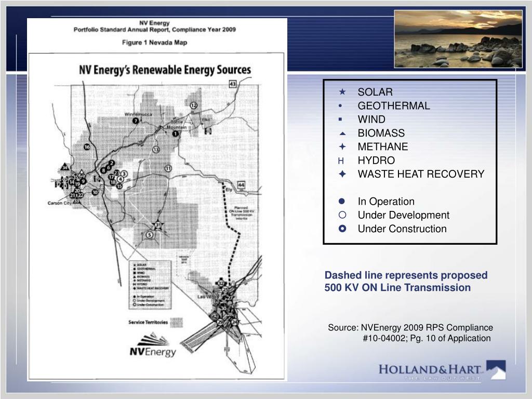Click the Under Construction label
The image size is (532, 399).
click(x=402, y=229)
